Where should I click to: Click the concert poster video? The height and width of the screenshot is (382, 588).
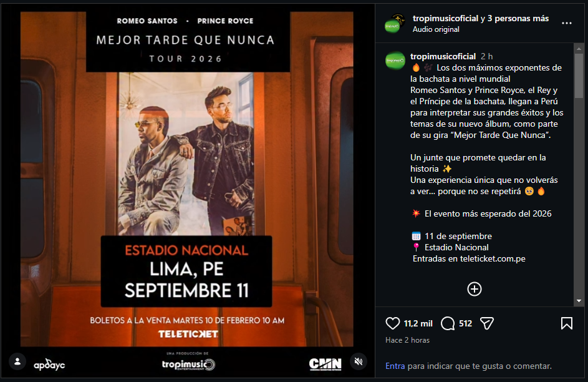tap(186, 179)
